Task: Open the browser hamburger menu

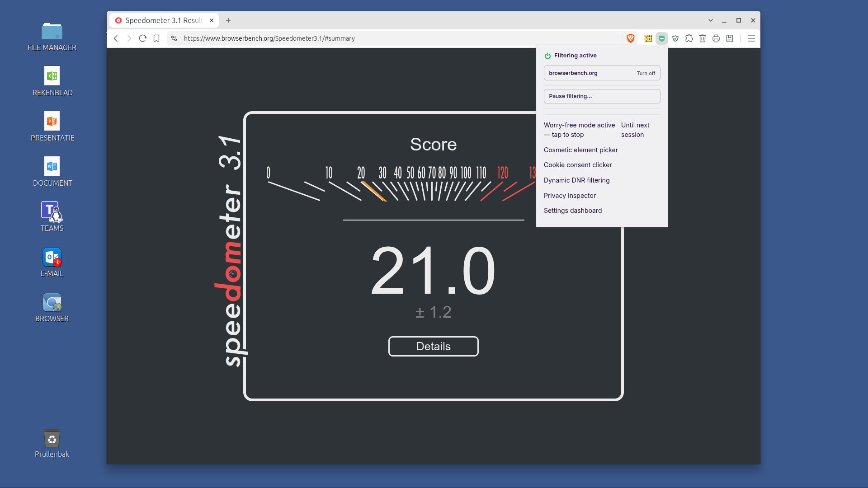Action: [x=751, y=38]
